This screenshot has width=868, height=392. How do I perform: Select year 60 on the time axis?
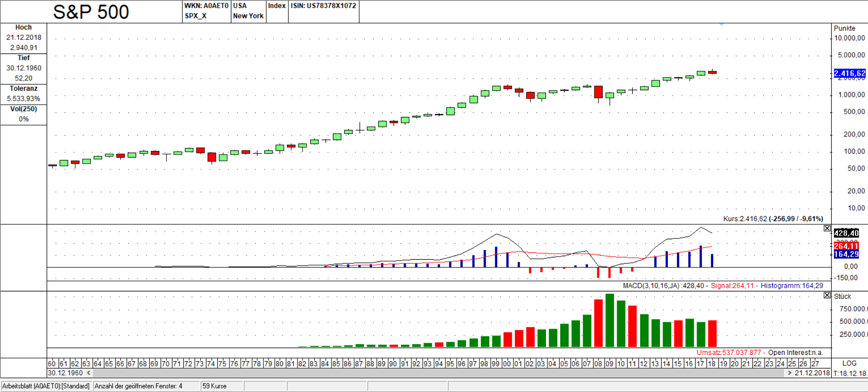[52, 363]
